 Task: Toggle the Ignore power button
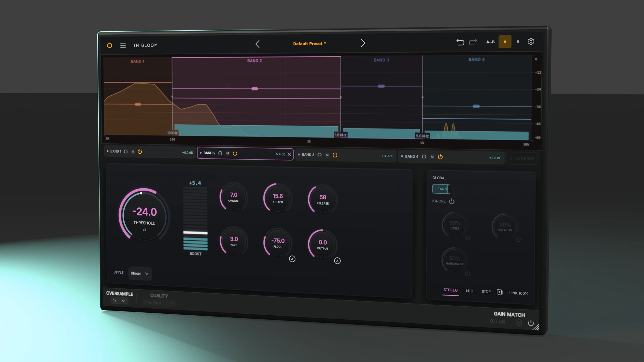pyautogui.click(x=452, y=201)
